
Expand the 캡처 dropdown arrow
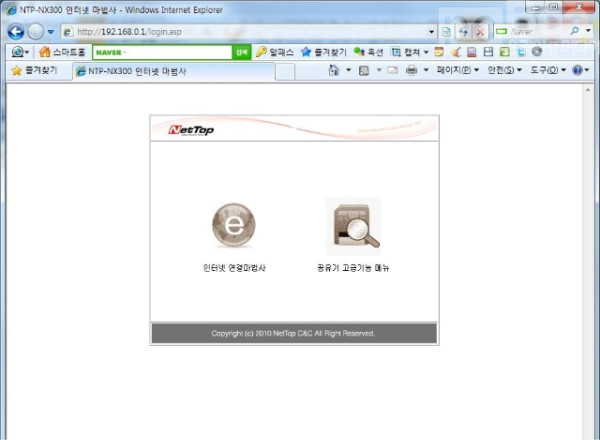point(426,52)
